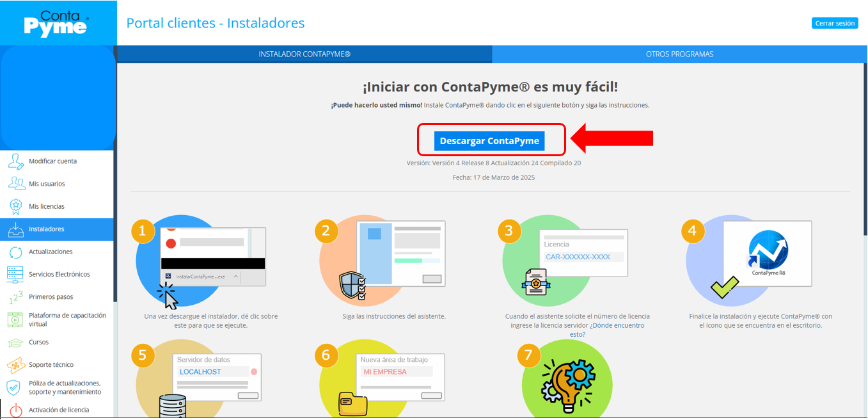Image resolution: width=868 pixels, height=420 pixels.
Task: Click the Plataforma de capacitación virtual icon
Action: coord(15,319)
